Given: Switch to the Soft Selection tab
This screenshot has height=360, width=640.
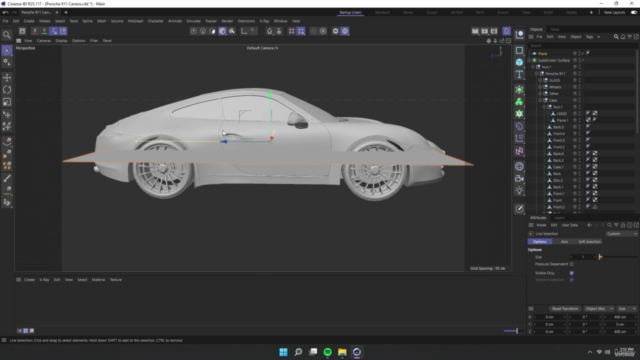Looking at the screenshot, I should [x=589, y=242].
